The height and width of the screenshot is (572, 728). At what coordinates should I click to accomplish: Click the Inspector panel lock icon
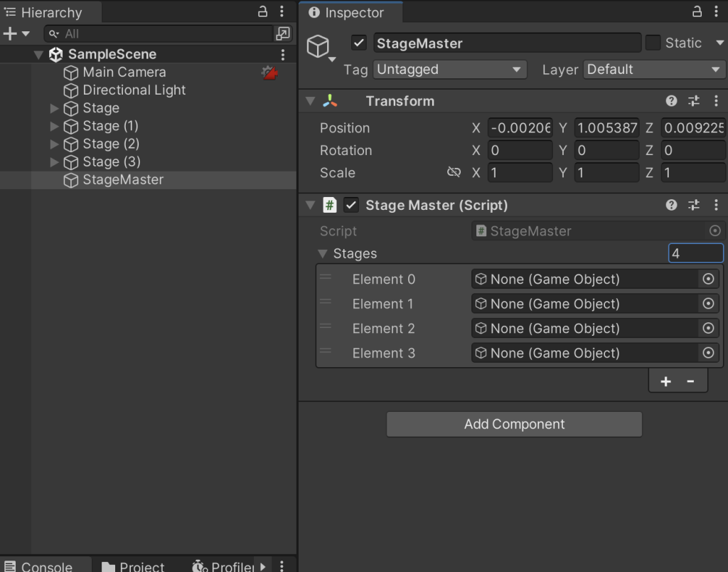point(697,11)
